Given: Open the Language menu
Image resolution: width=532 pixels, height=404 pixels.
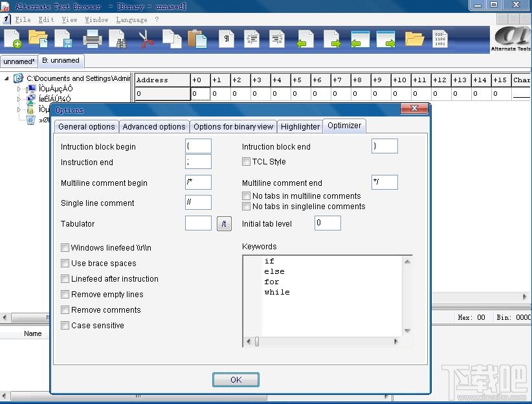Looking at the screenshot, I should coord(131,19).
